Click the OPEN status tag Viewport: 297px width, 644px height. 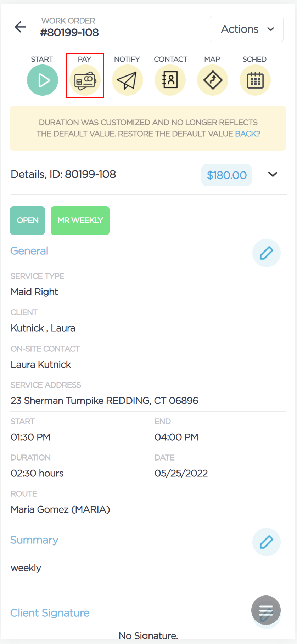click(x=28, y=220)
